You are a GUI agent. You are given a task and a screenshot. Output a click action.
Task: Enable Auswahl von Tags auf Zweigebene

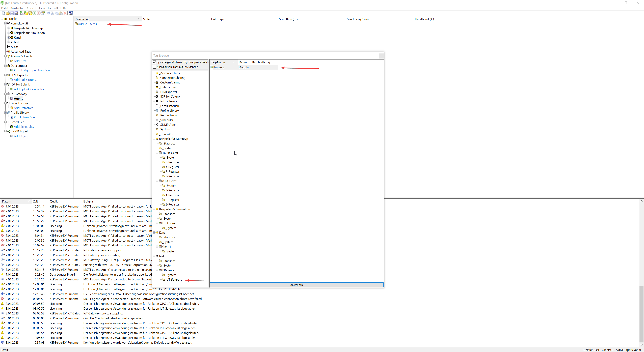coord(154,67)
